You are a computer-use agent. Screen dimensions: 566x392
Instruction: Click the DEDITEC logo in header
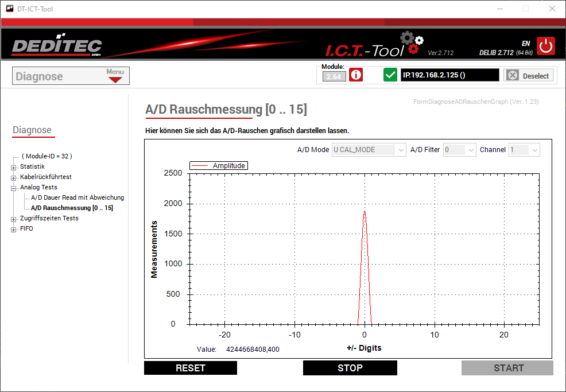click(x=57, y=46)
